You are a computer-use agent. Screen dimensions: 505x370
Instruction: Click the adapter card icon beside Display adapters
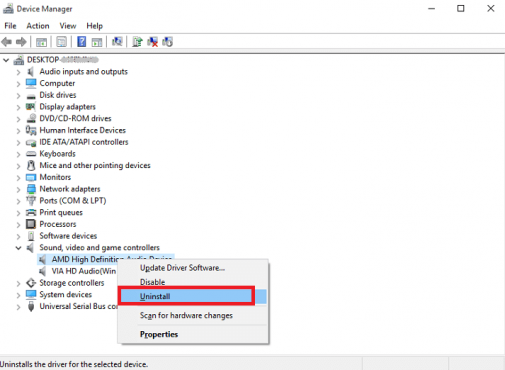point(31,107)
